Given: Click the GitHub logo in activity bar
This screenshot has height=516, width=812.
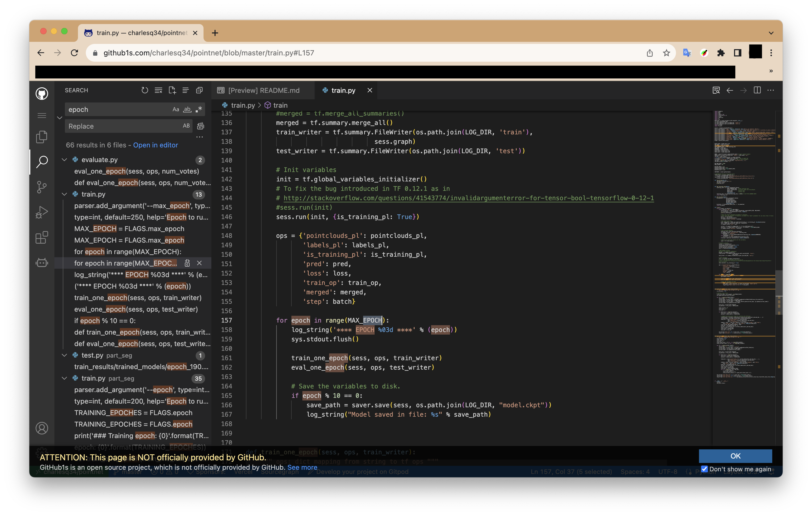Looking at the screenshot, I should pos(42,94).
